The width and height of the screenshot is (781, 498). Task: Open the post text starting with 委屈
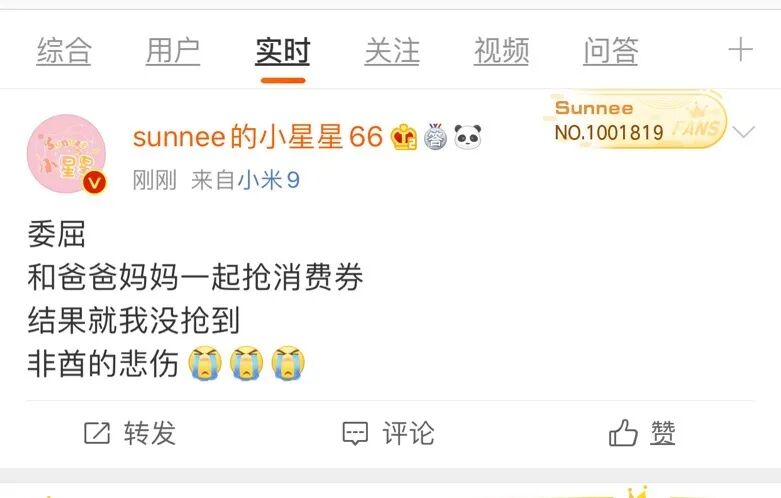pos(195,298)
